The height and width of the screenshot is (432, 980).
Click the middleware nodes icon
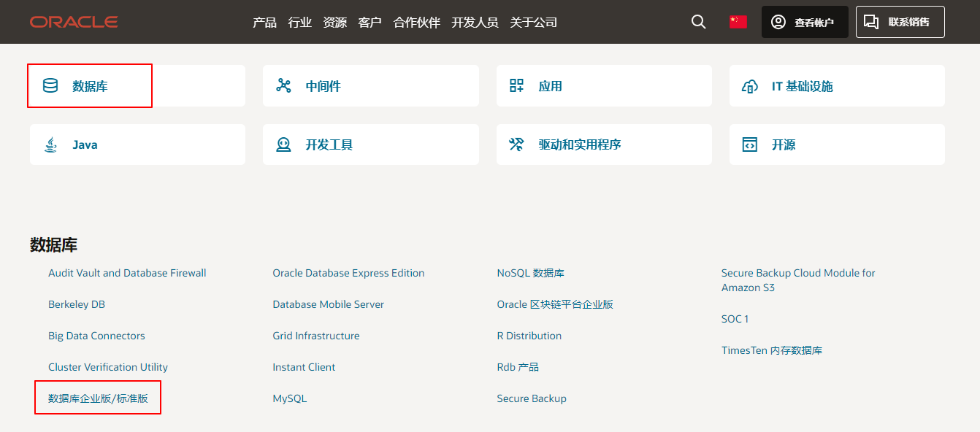pyautogui.click(x=283, y=86)
